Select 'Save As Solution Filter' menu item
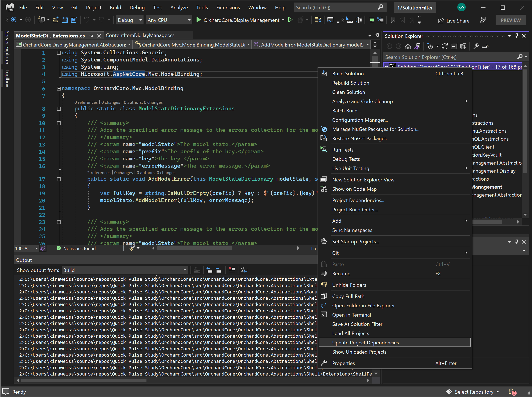Viewport: 532px width, 397px height. (357, 324)
